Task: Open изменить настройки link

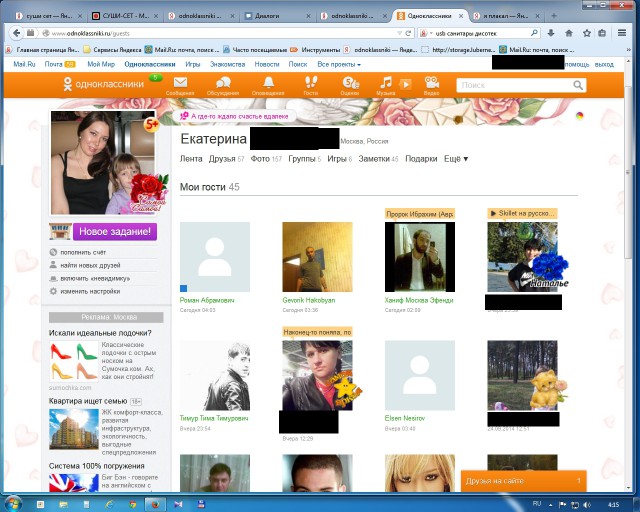Action: tap(90, 292)
